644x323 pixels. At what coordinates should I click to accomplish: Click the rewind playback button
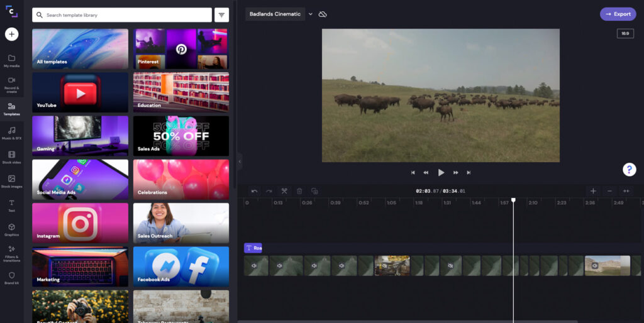point(426,173)
